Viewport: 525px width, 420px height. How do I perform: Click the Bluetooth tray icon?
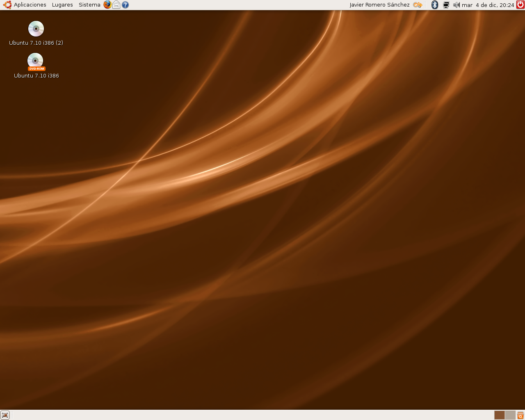pyautogui.click(x=434, y=5)
